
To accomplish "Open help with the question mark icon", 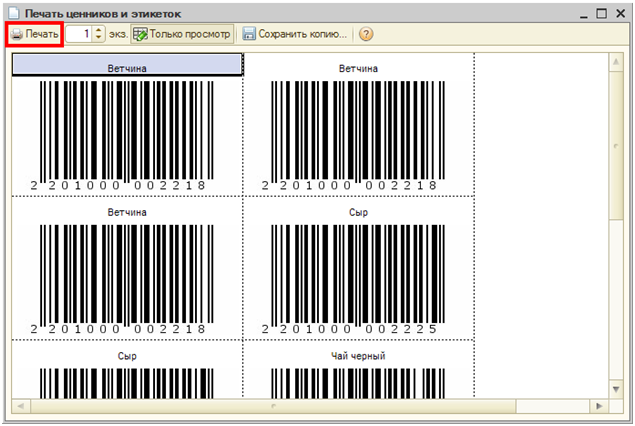I will point(366,34).
